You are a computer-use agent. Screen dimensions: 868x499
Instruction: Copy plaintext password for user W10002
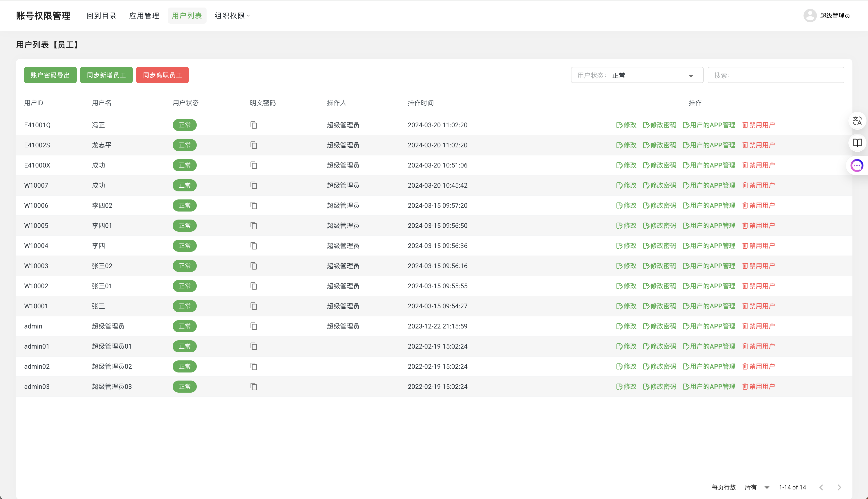tap(254, 286)
